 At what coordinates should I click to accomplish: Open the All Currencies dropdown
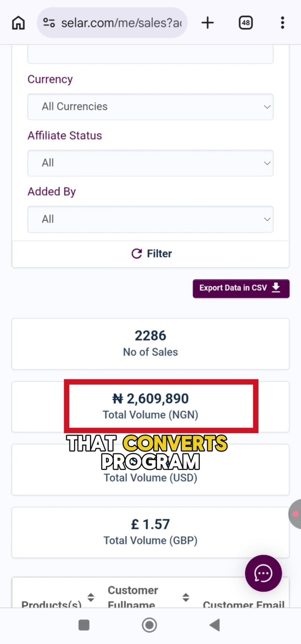tap(150, 107)
